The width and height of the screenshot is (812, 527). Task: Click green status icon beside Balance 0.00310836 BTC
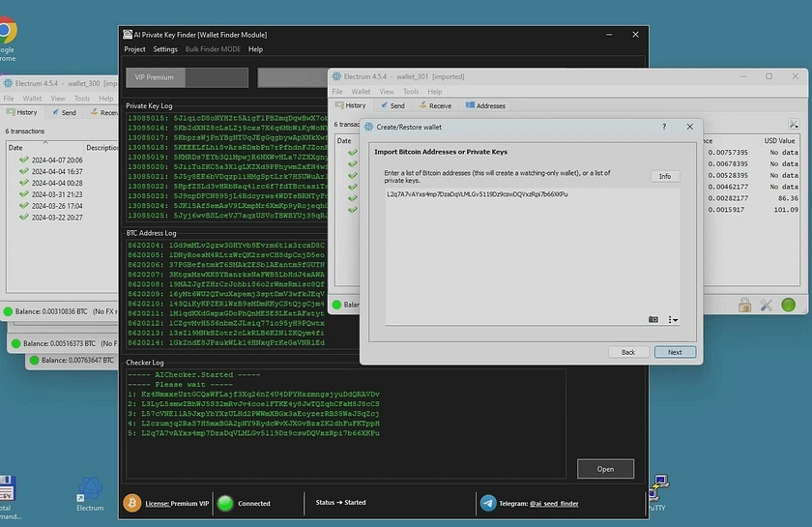click(x=8, y=311)
